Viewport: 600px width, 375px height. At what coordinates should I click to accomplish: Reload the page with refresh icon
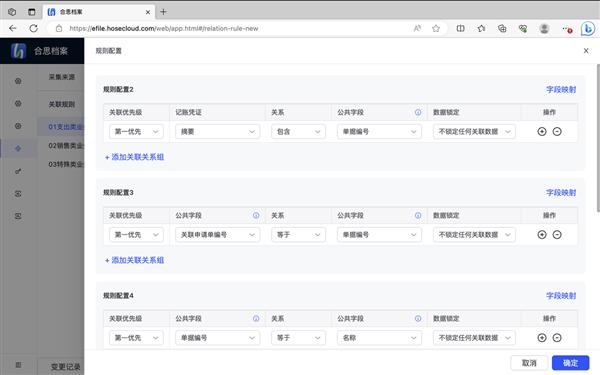click(34, 28)
